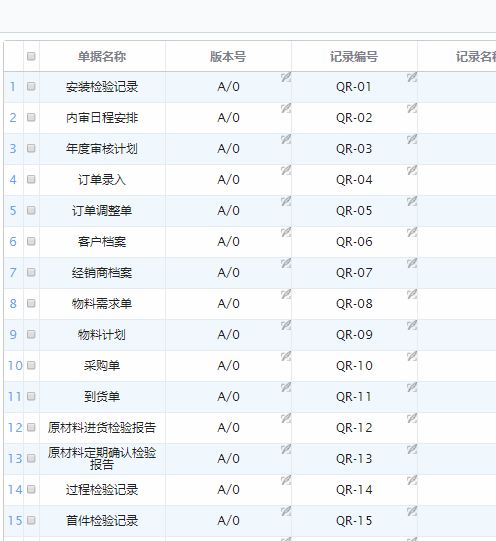Screen dimensions: 496x541
Task: Click the 记录编号 column header
Action: (354, 56)
